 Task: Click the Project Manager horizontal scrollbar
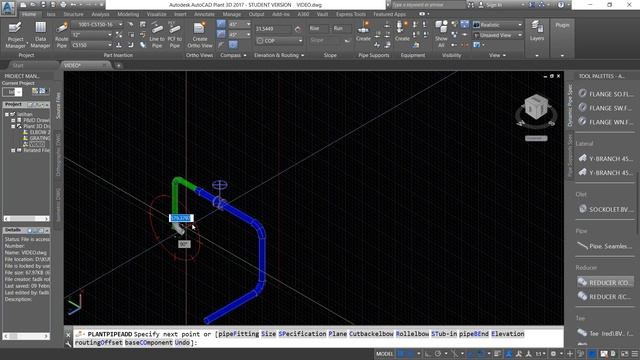click(26, 219)
